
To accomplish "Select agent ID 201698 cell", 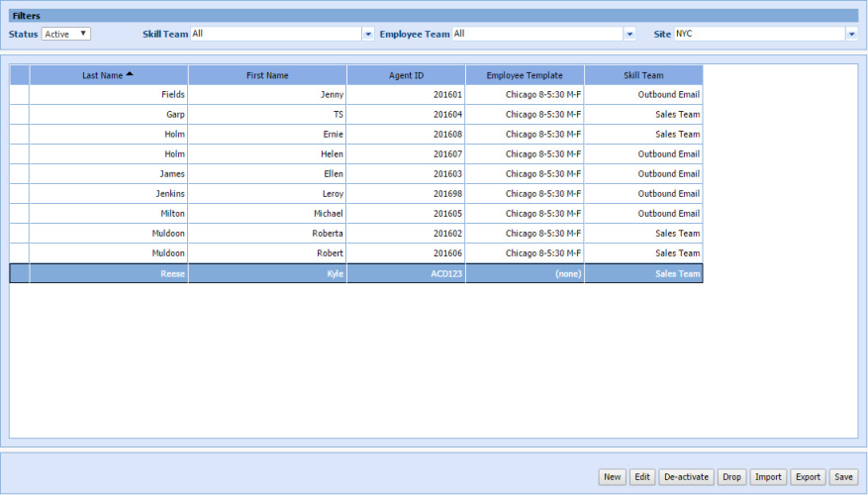I will 406,194.
